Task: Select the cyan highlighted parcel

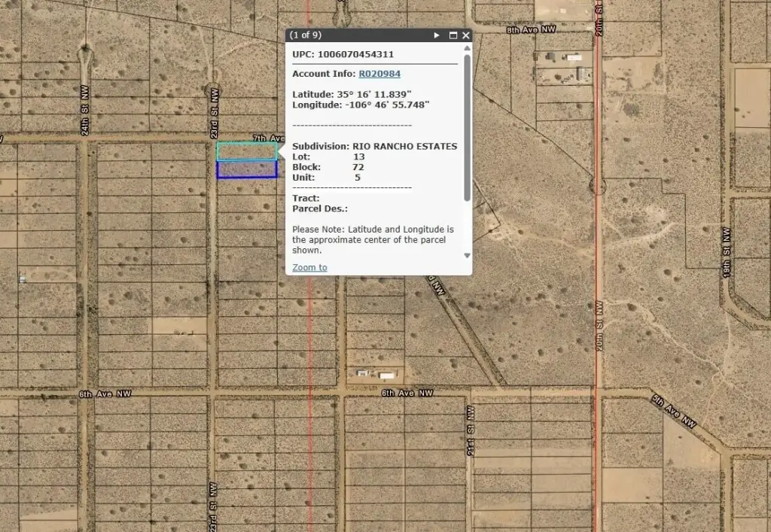Action: tap(246, 151)
